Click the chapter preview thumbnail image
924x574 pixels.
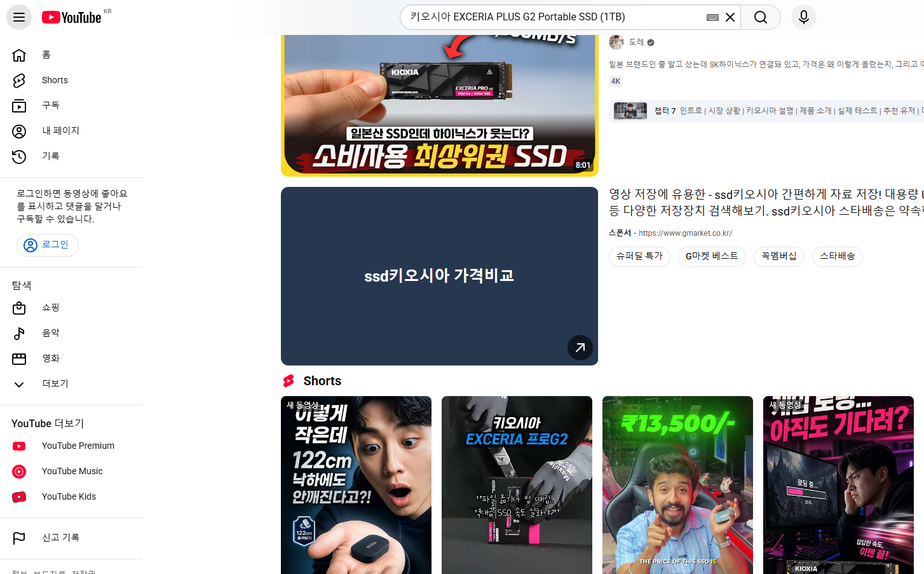[630, 111]
